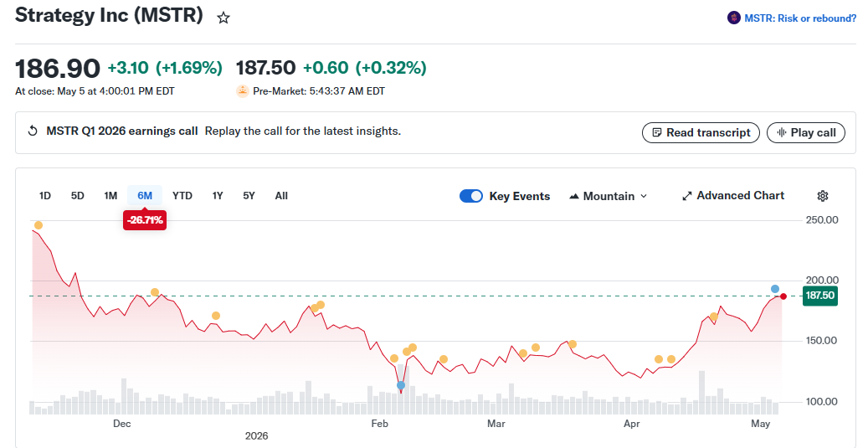
Task: Click the first orange event marker near 250.00
Action: (39, 225)
